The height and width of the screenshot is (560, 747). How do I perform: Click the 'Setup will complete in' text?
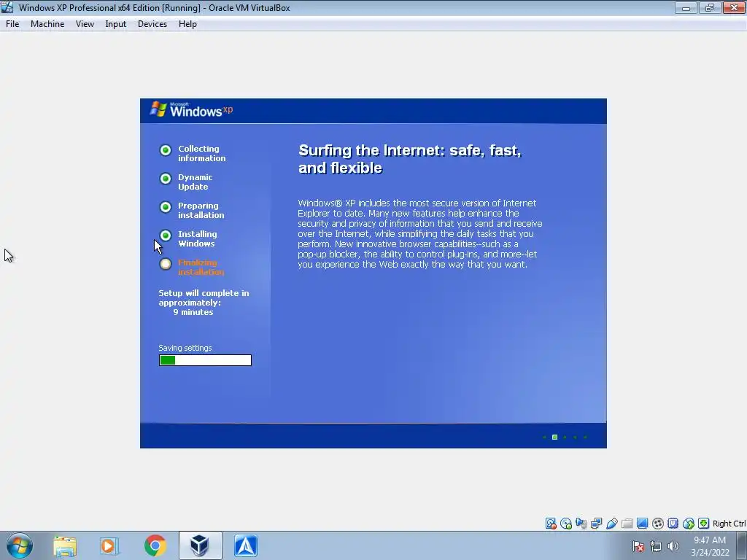[x=204, y=293]
